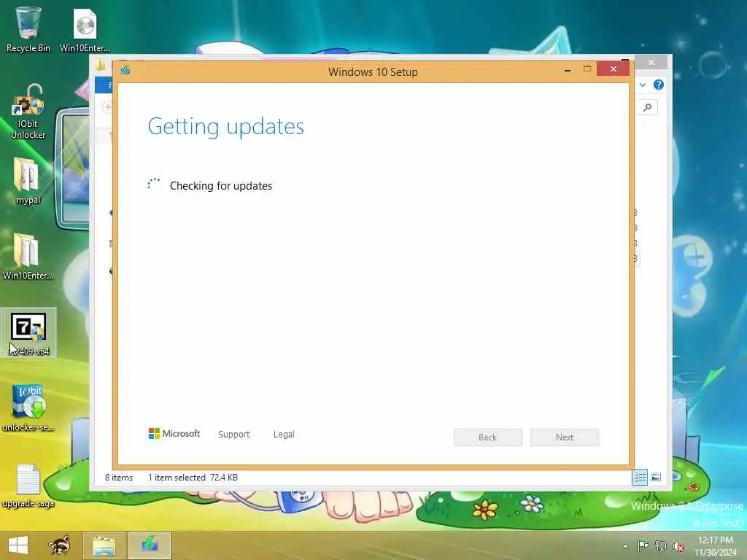The height and width of the screenshot is (560, 747).
Task: Select the Win10Enter zipped folder icon
Action: pyautogui.click(x=28, y=256)
